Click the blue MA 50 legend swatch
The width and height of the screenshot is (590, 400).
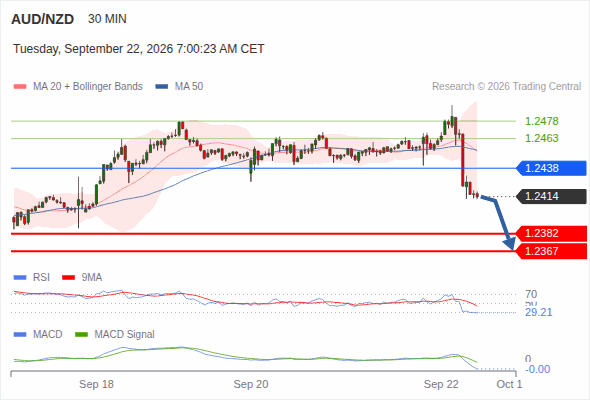pyautogui.click(x=162, y=87)
